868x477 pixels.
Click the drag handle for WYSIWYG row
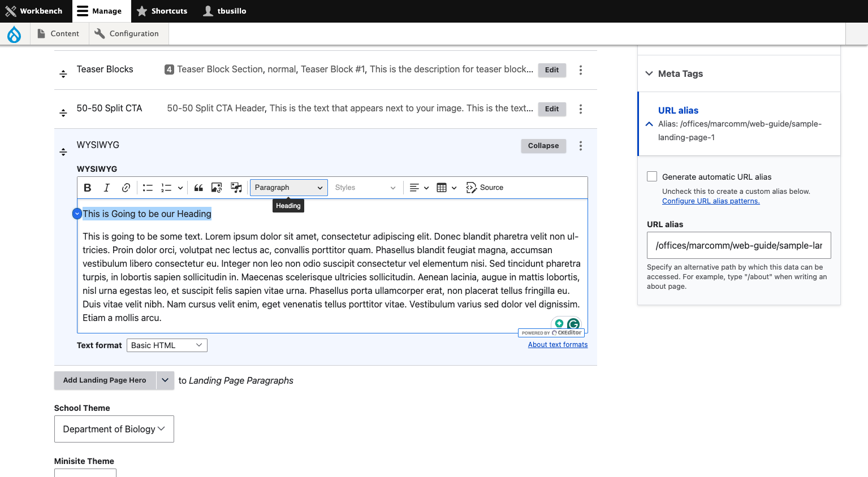pos(63,152)
